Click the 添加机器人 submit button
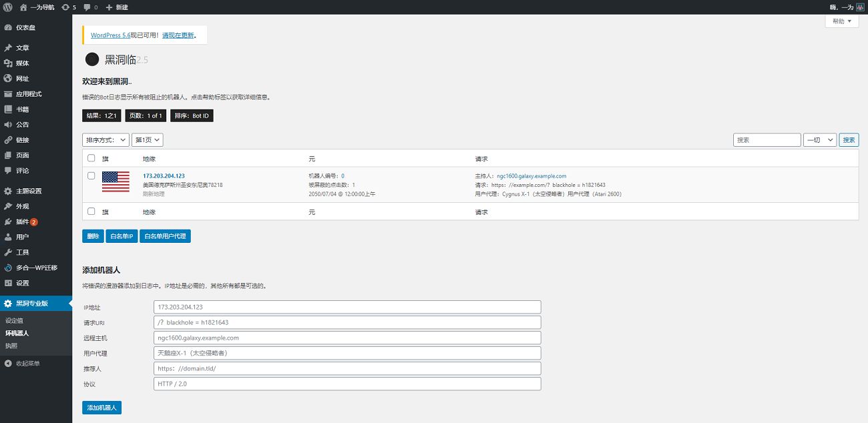 pyautogui.click(x=101, y=407)
